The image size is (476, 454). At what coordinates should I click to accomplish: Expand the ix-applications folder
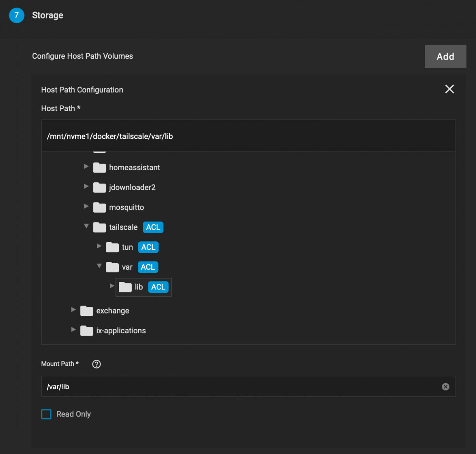73,330
